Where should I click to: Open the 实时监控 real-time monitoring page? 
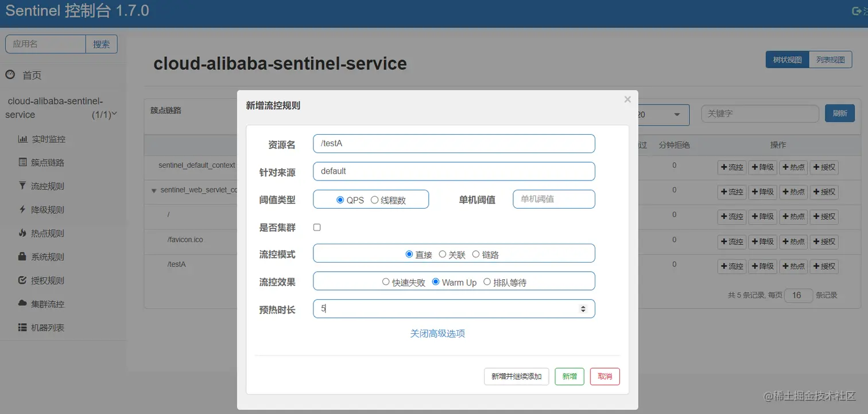48,139
